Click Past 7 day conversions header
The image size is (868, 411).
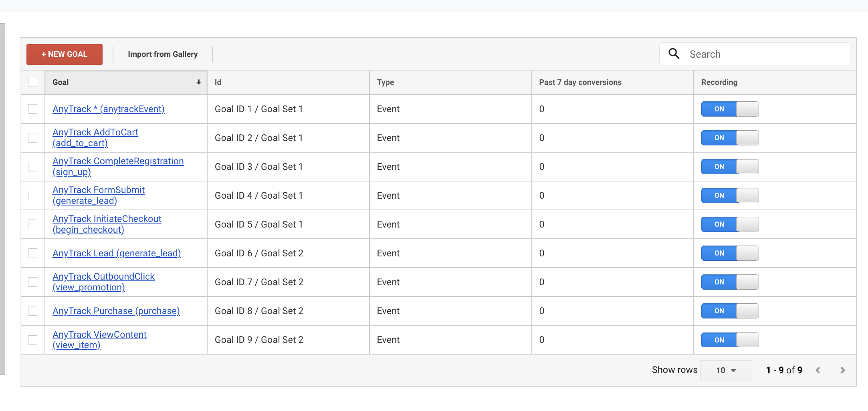tap(612, 82)
